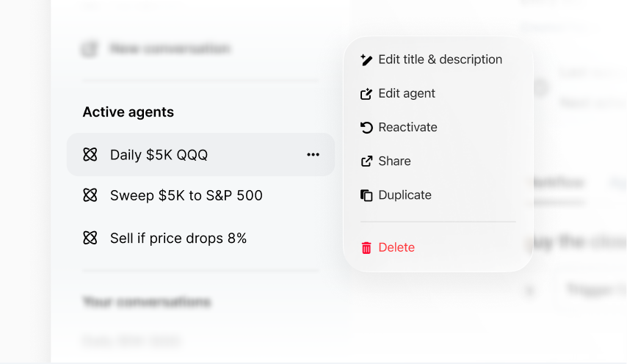Choose Reactivate in the context menu
Image resolution: width=627 pixels, height=364 pixels.
click(407, 127)
